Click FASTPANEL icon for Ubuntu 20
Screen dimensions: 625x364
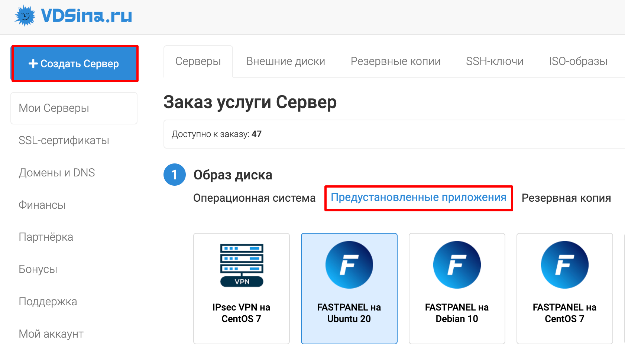[349, 265]
